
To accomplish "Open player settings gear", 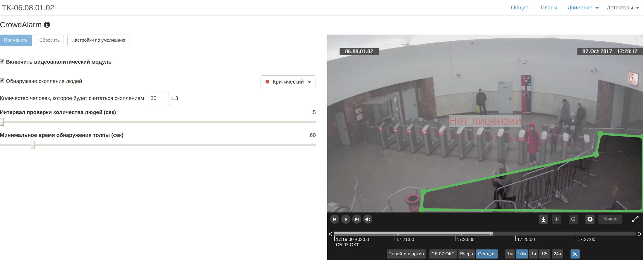I will coord(590,219).
